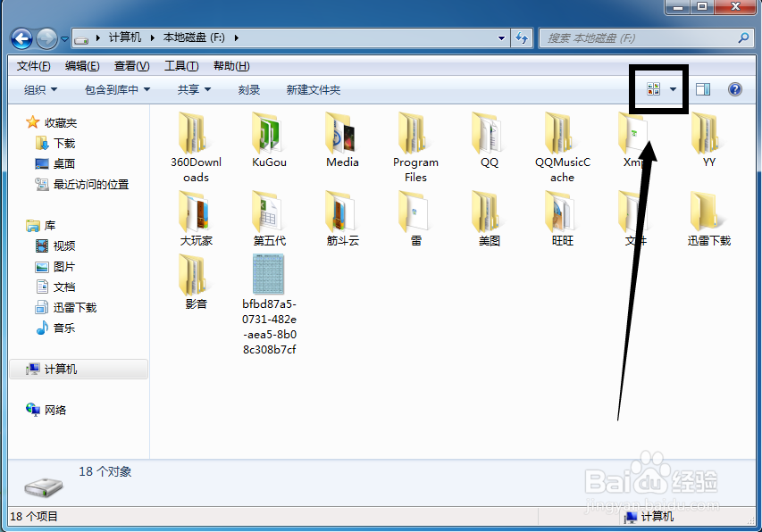This screenshot has height=532, width=762.
Task: Select the 360Downloads folder
Action: tap(196, 146)
